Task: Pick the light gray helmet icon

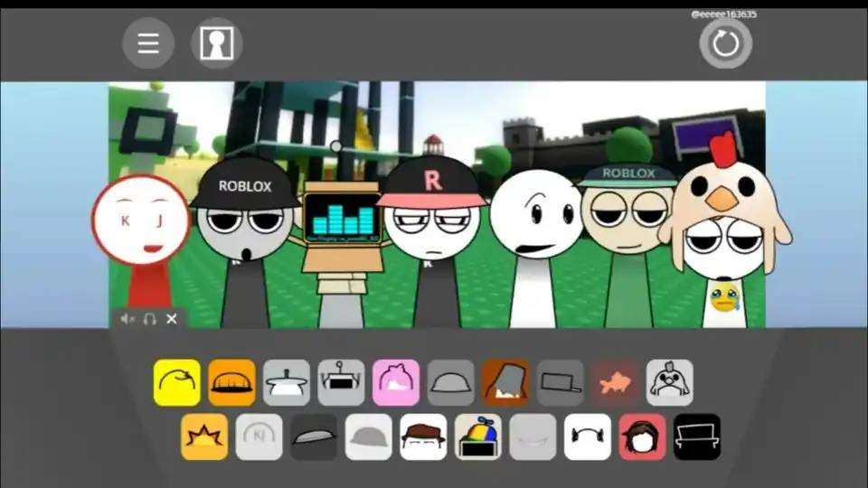Action: click(369, 437)
